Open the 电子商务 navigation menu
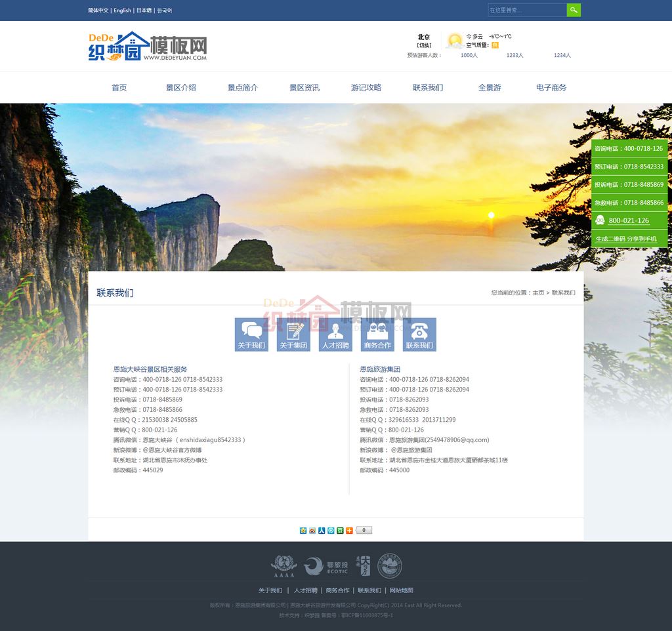Image resolution: width=672 pixels, height=631 pixels. click(x=551, y=88)
